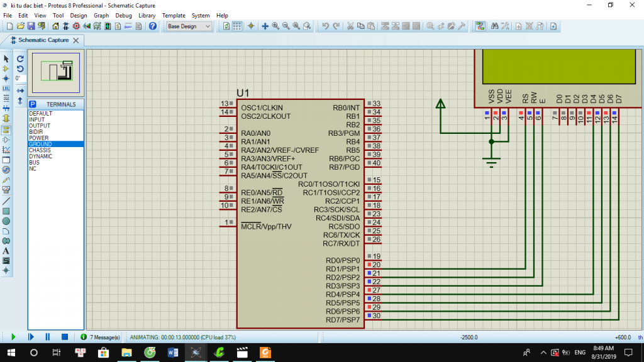Click the Save Project icon
This screenshot has width=644, height=362.
tap(31, 26)
